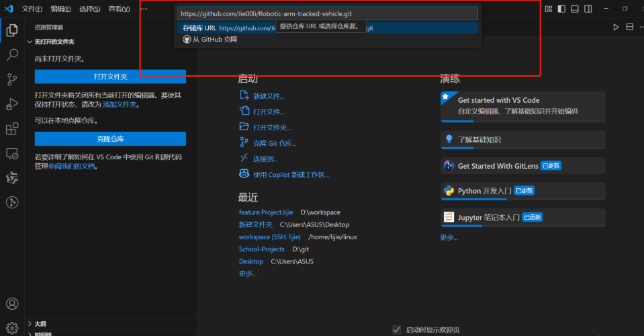Screen dimensions: 644x336
Task: Click the VS Code logo icon
Action: point(9,9)
